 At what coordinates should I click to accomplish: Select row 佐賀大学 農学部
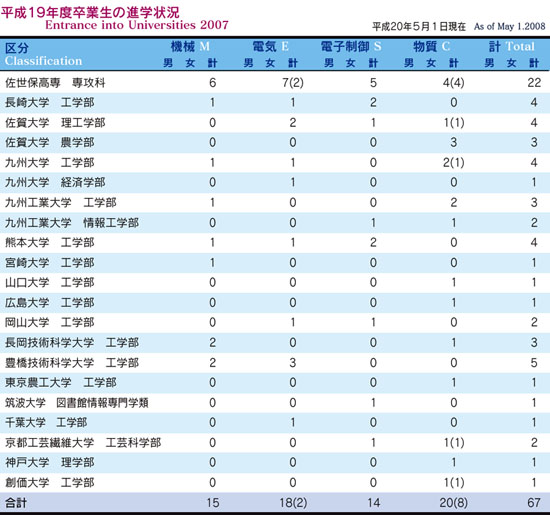click(275, 143)
